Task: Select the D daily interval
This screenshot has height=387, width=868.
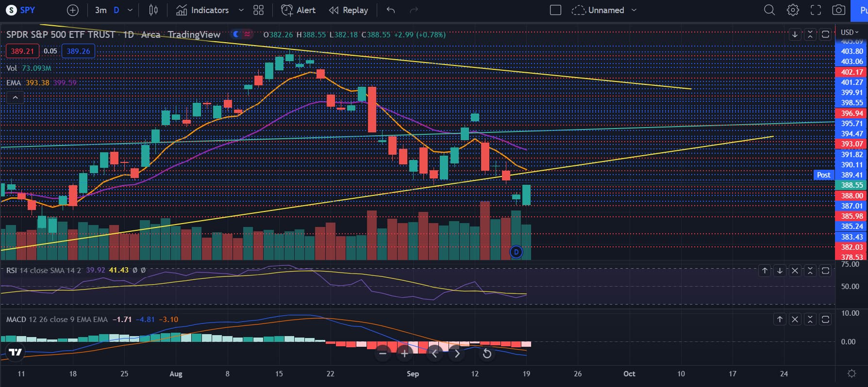Action: pyautogui.click(x=116, y=10)
